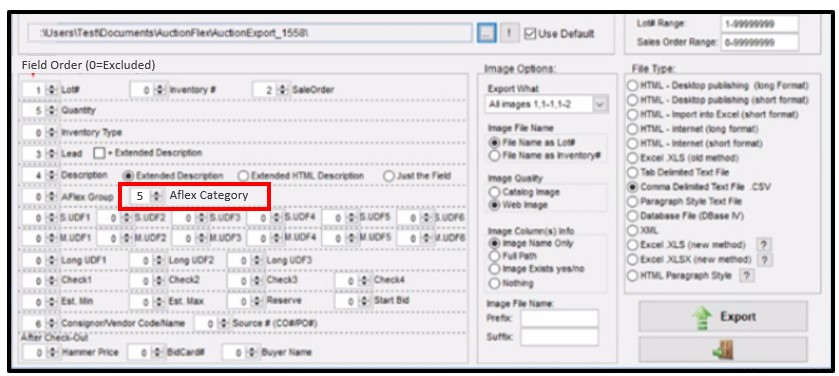Select Image Exists yes/no option

click(x=494, y=269)
